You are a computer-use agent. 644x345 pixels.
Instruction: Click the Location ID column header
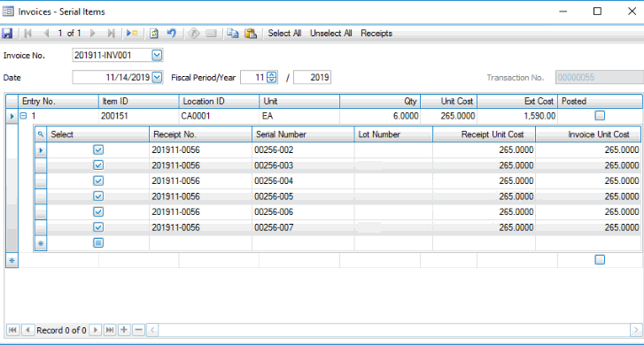(x=219, y=102)
